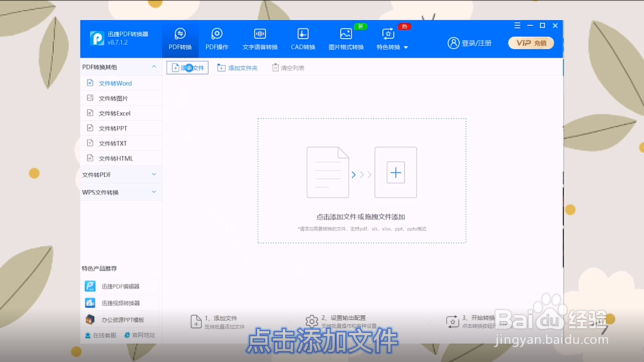The height and width of the screenshot is (362, 644).
Task: Click the plus box in the drop area
Action: [x=396, y=173]
